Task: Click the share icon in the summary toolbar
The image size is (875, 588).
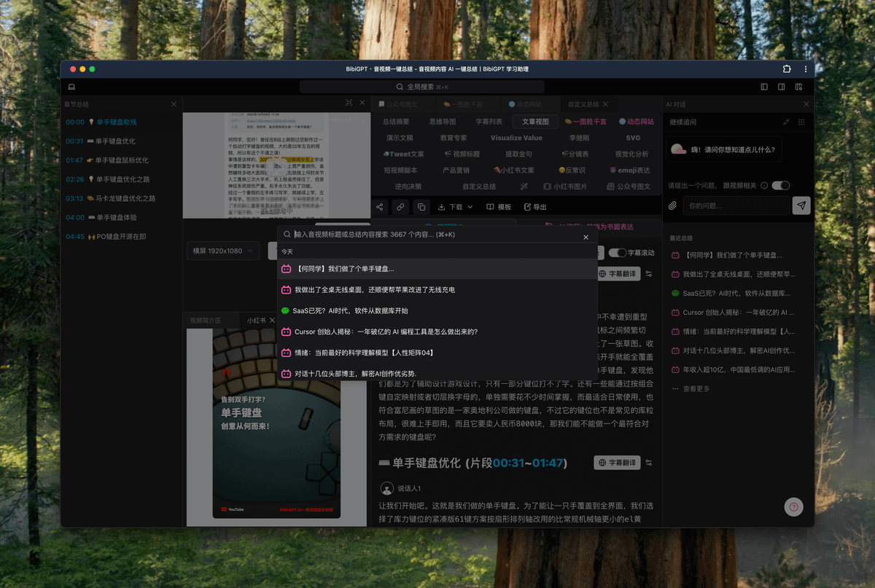Action: click(x=380, y=207)
